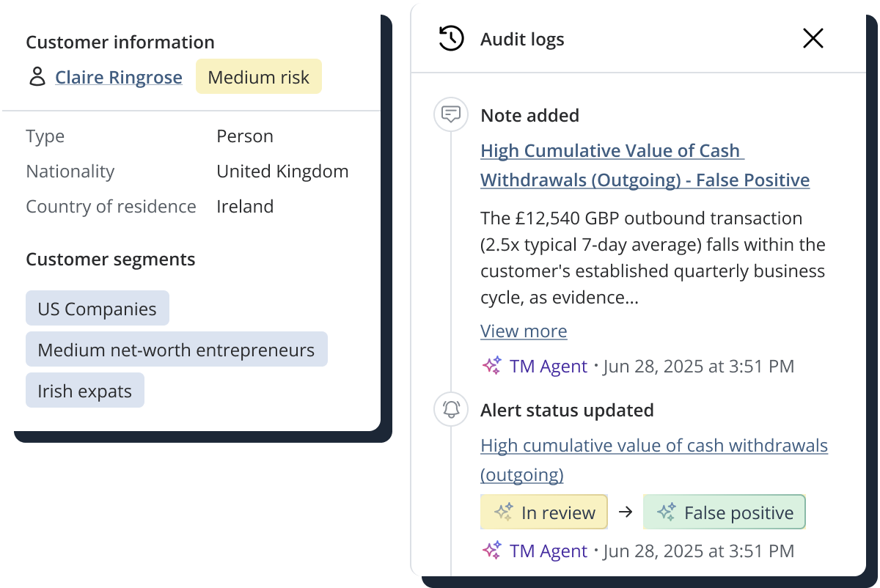Close the Audit logs panel
This screenshot has width=880, height=588.
(x=813, y=39)
